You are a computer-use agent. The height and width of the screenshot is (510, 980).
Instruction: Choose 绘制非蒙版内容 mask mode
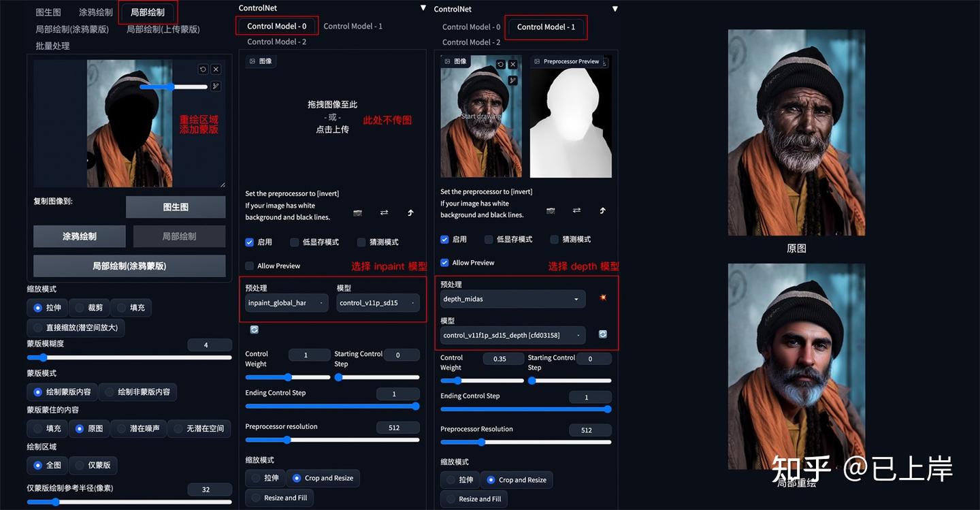coord(138,392)
